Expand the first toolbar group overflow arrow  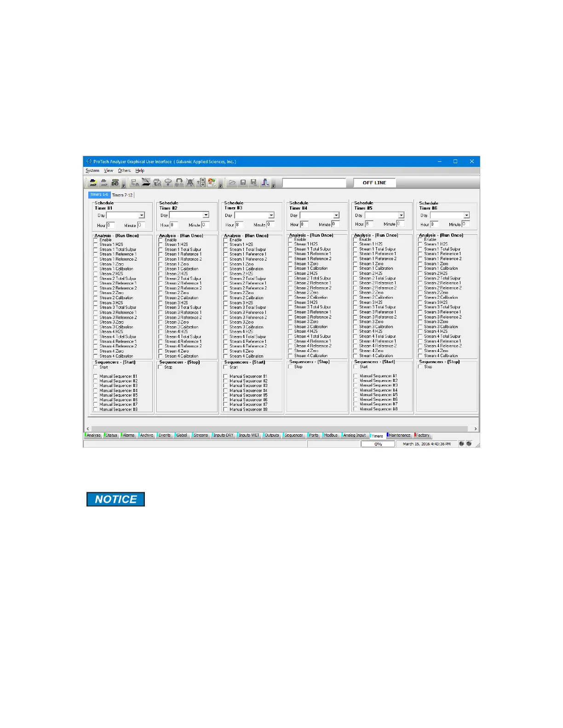click(x=124, y=186)
